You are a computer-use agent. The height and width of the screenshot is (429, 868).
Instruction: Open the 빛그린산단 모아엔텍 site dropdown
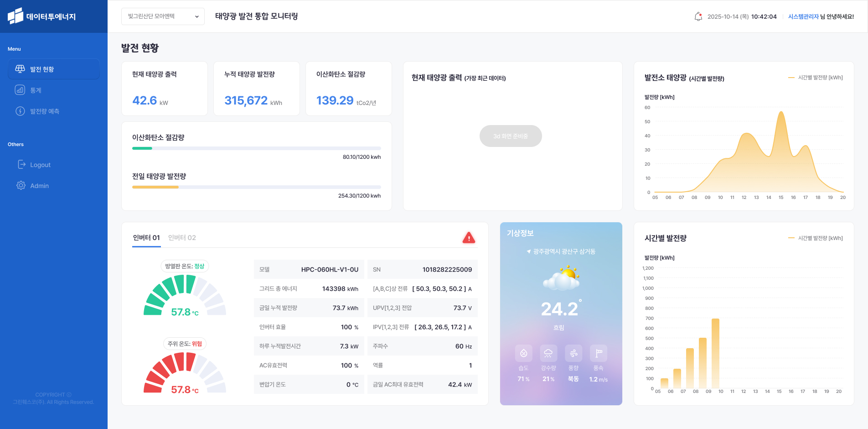pyautogui.click(x=163, y=16)
